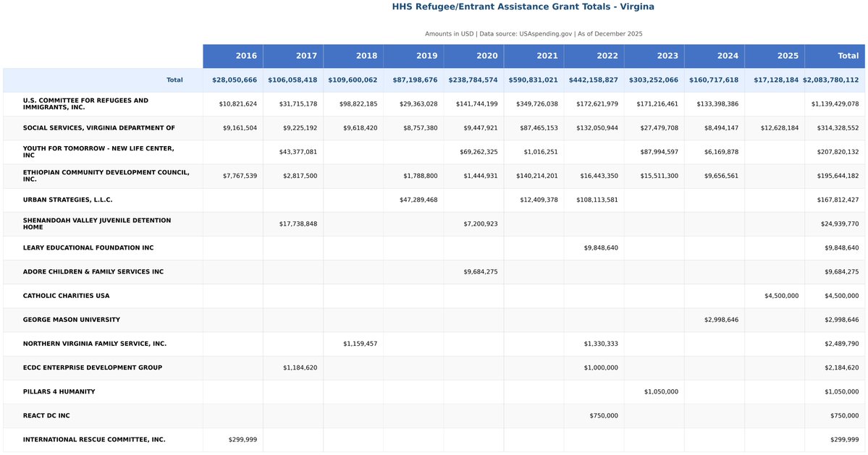Click the 2019 column header

click(x=413, y=56)
